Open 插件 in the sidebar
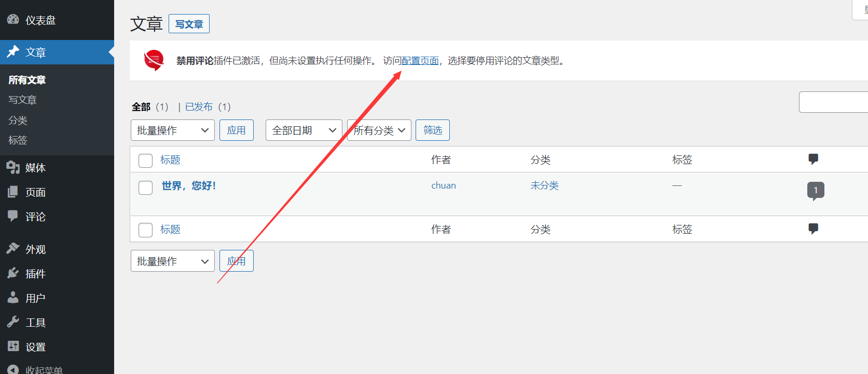 (36, 274)
